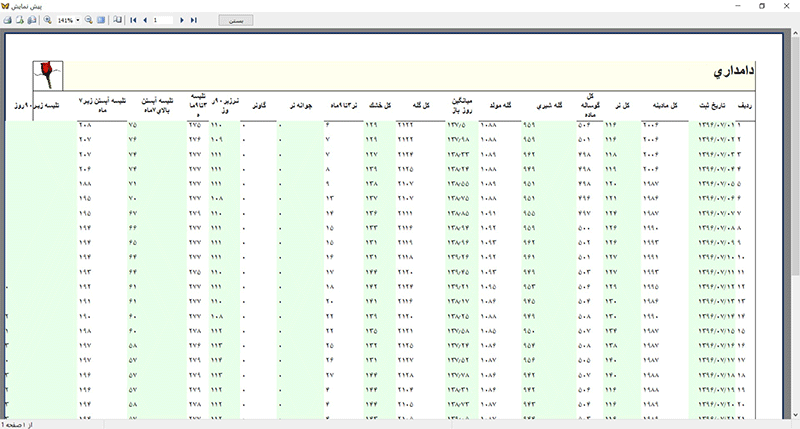The width and height of the screenshot is (800, 429).
Task: Click the vertical scrollbar thumb
Action: pyautogui.click(x=795, y=157)
